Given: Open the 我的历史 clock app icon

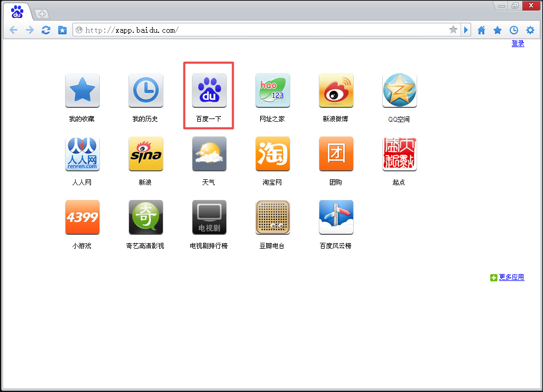Looking at the screenshot, I should point(146,90).
